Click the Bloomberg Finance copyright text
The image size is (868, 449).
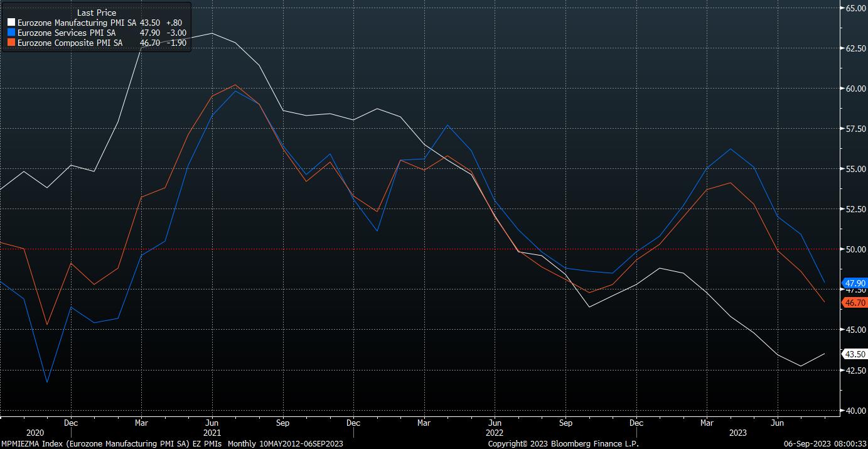click(563, 444)
